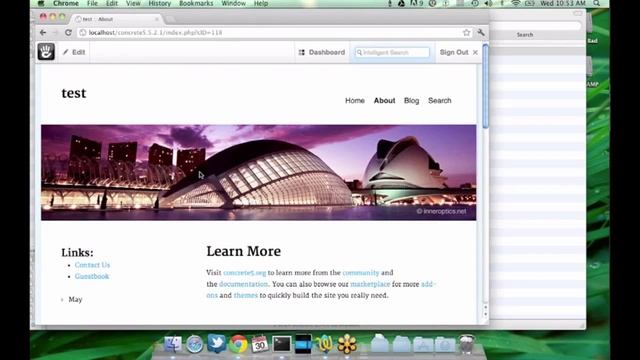Open the Guestbook link

92,276
